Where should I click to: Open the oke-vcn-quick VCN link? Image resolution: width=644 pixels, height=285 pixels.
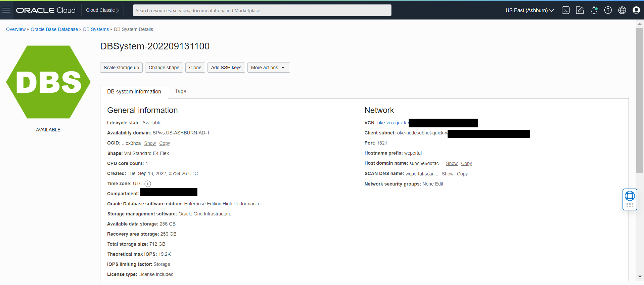click(393, 123)
